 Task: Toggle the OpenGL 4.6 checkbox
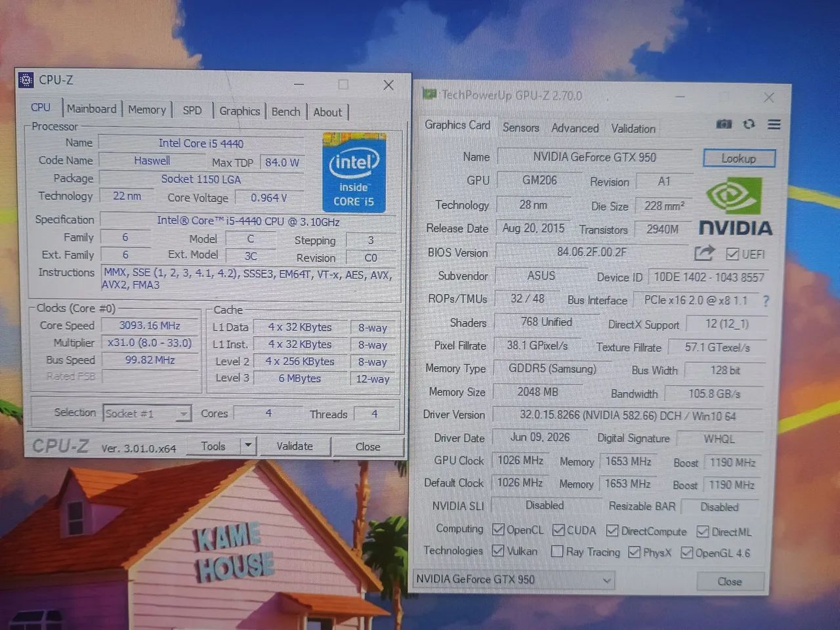click(686, 553)
